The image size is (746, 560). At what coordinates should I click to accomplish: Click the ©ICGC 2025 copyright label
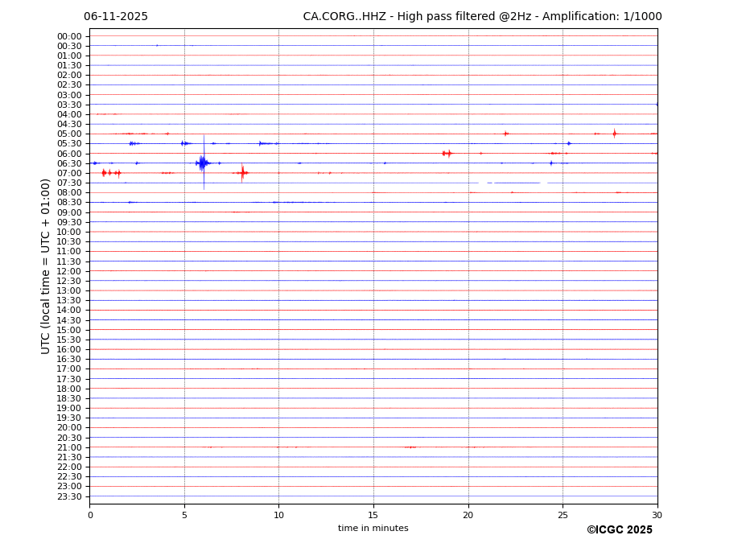619,530
